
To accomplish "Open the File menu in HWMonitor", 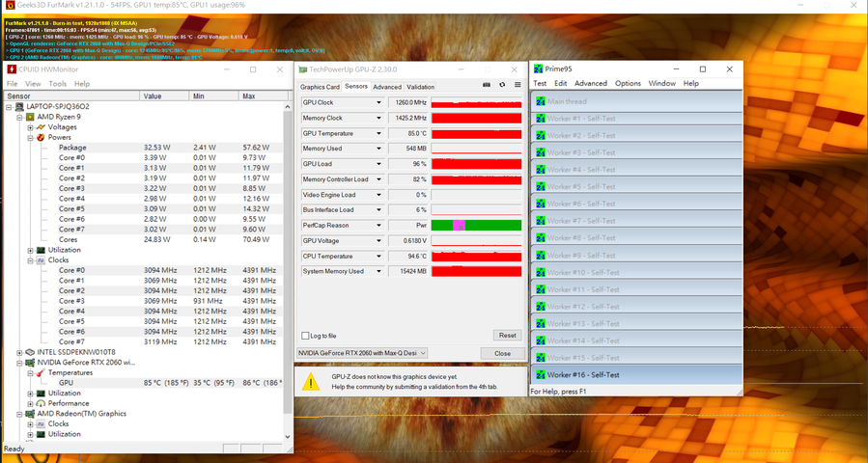I will pyautogui.click(x=12, y=84).
